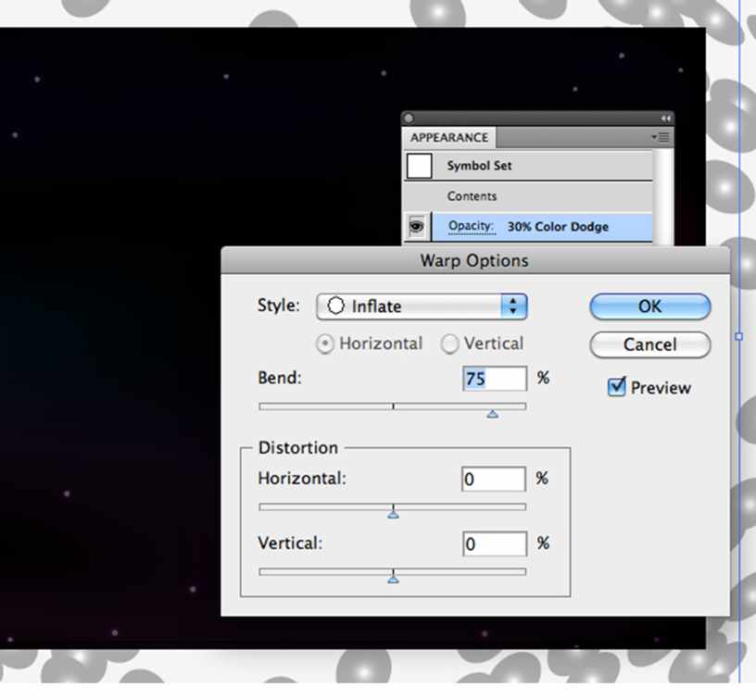The width and height of the screenshot is (756, 700).
Task: Click the '30% Color Dodge' opacity value
Action: coord(558,227)
